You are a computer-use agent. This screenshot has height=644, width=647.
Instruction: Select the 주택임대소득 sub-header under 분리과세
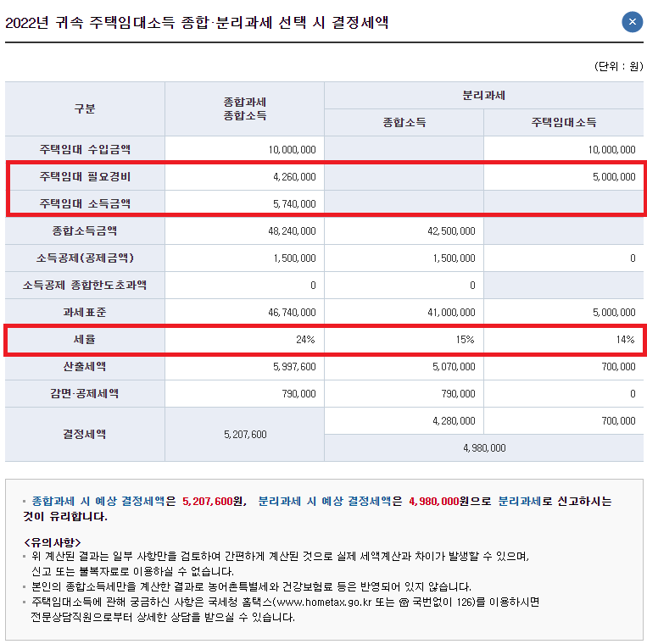[564, 123]
